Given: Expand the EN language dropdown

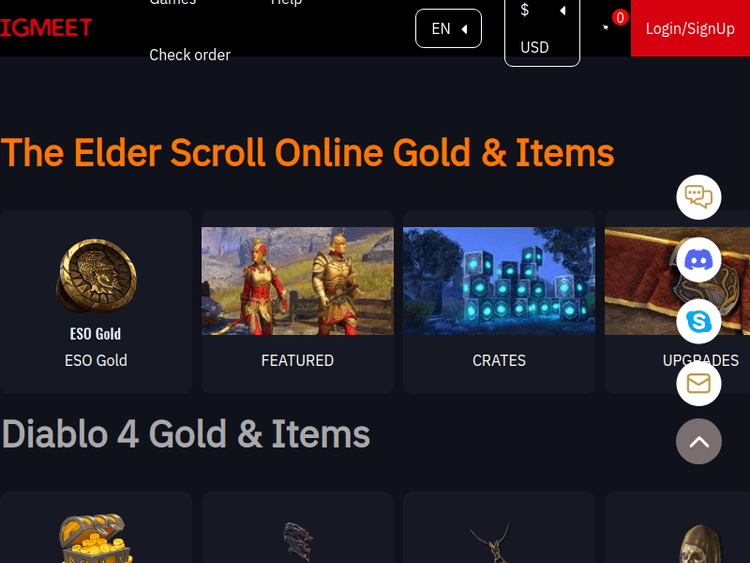Looking at the screenshot, I should (448, 29).
